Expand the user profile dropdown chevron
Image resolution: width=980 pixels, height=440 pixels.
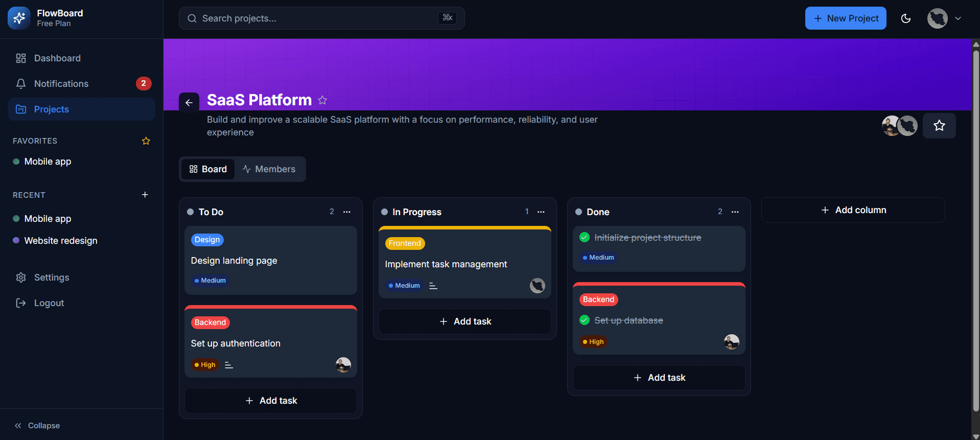(x=958, y=18)
